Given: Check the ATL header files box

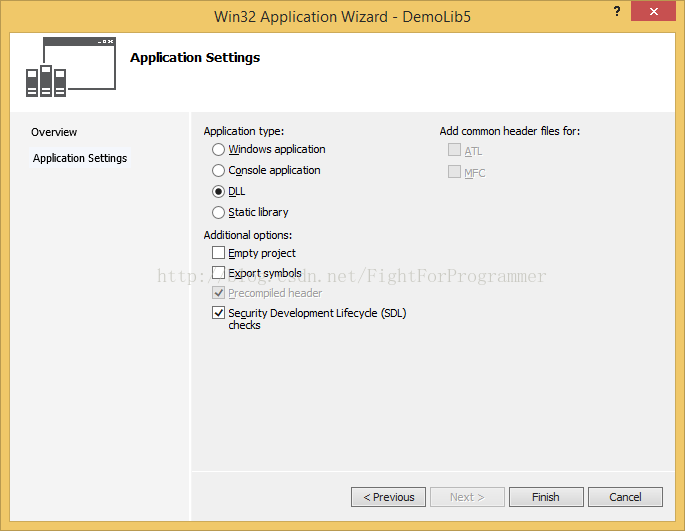Looking at the screenshot, I should pyautogui.click(x=454, y=150).
